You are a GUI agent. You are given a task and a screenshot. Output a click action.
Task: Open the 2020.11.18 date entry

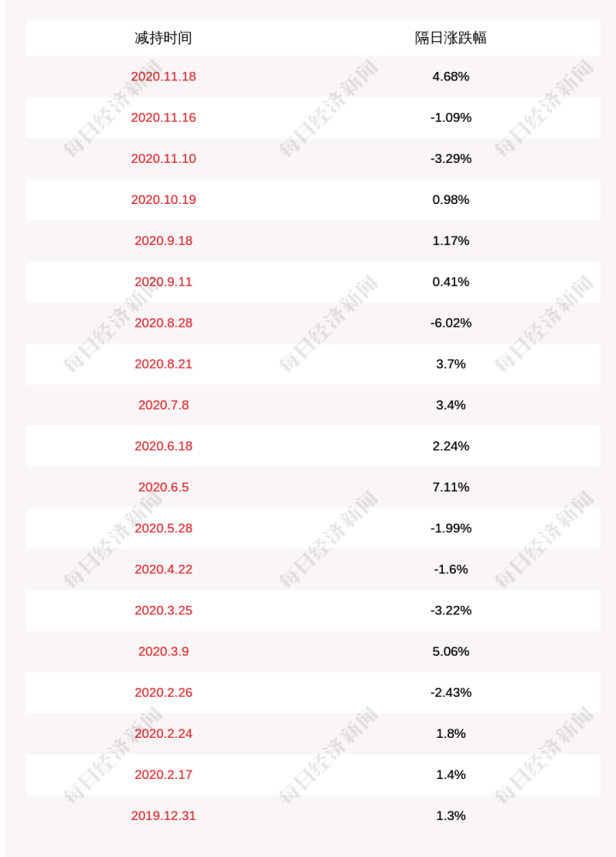pyautogui.click(x=164, y=76)
